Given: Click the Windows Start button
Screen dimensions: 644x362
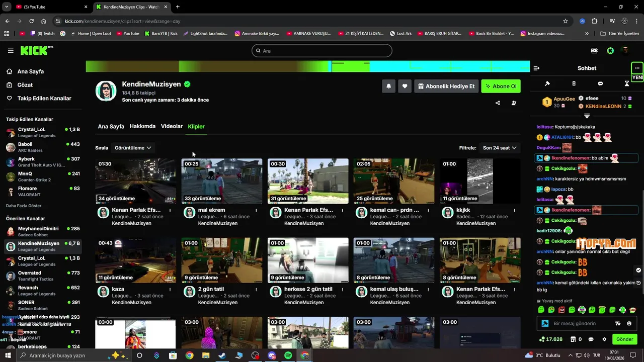Looking at the screenshot, I should (8, 355).
